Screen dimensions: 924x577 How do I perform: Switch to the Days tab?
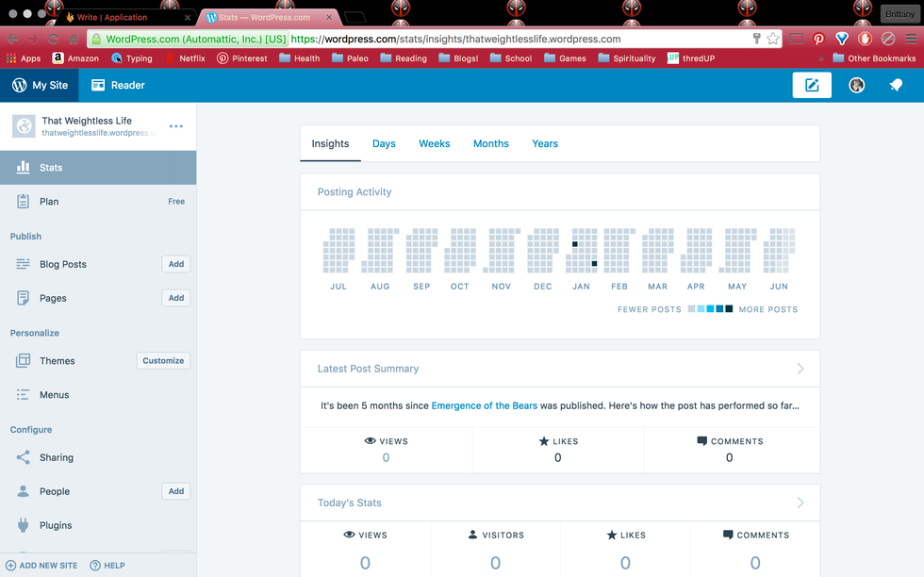pyautogui.click(x=384, y=143)
